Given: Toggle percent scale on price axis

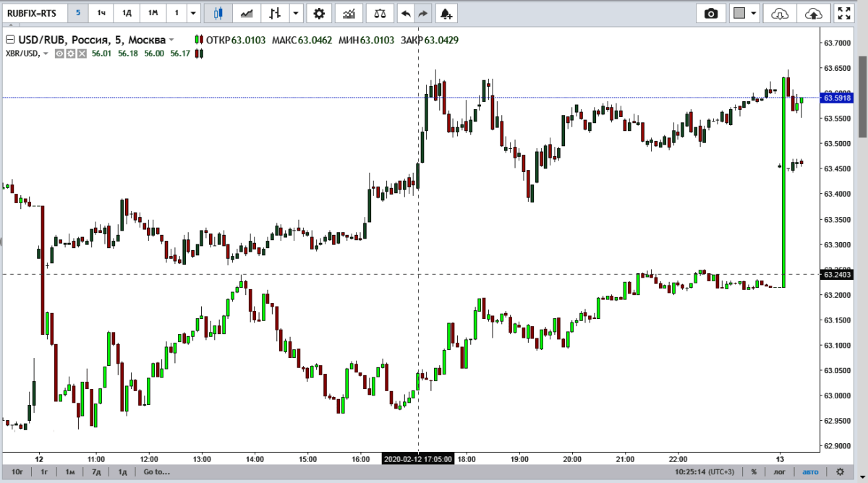Looking at the screenshot, I should tap(753, 472).
